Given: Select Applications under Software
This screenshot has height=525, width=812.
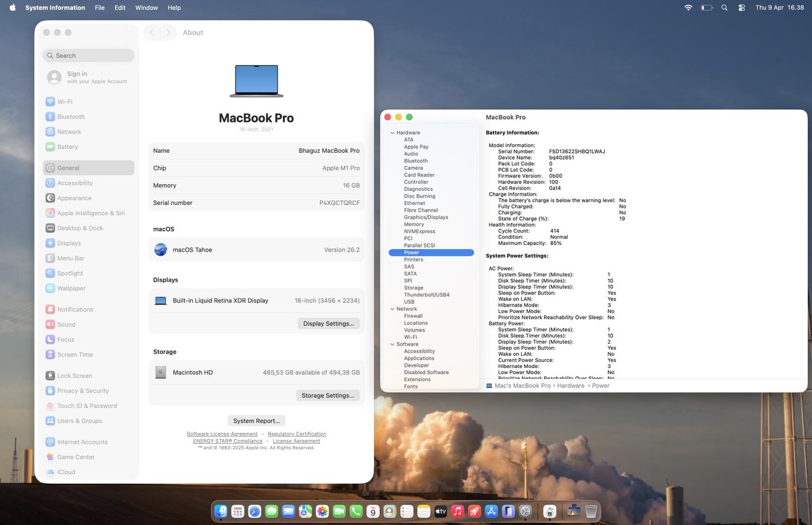Looking at the screenshot, I should coord(420,359).
